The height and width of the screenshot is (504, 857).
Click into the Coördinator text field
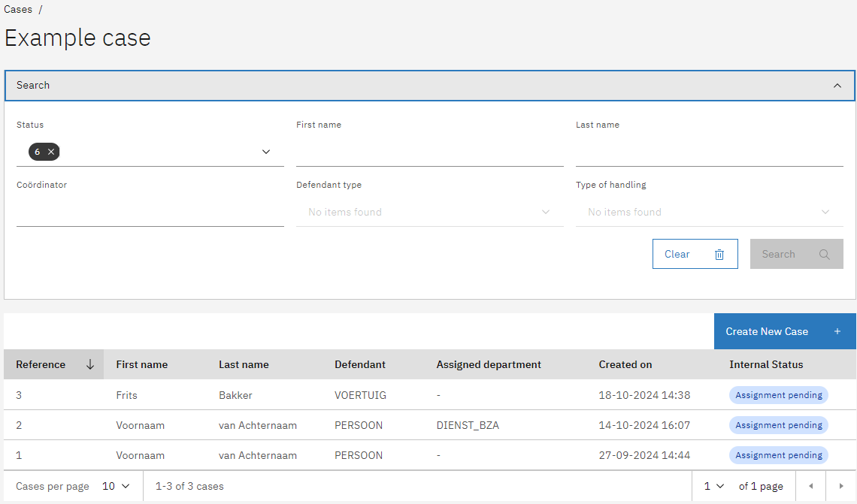150,213
